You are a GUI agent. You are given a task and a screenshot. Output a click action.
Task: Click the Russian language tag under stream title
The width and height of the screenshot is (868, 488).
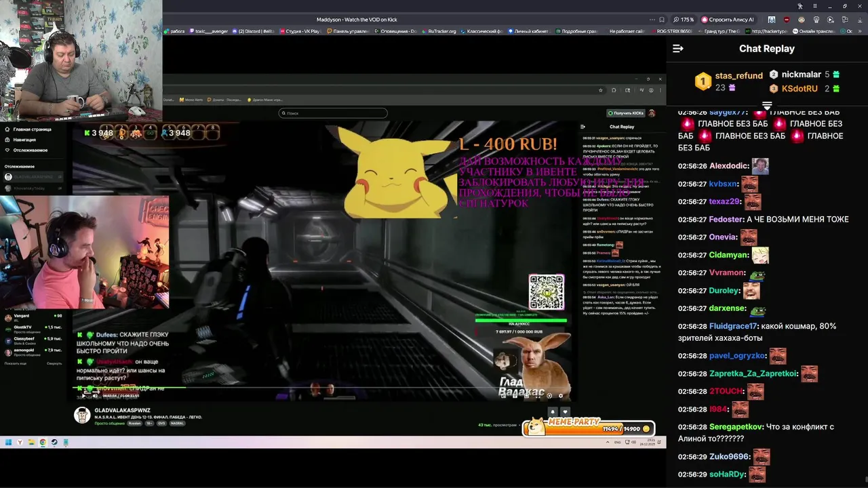coord(135,423)
